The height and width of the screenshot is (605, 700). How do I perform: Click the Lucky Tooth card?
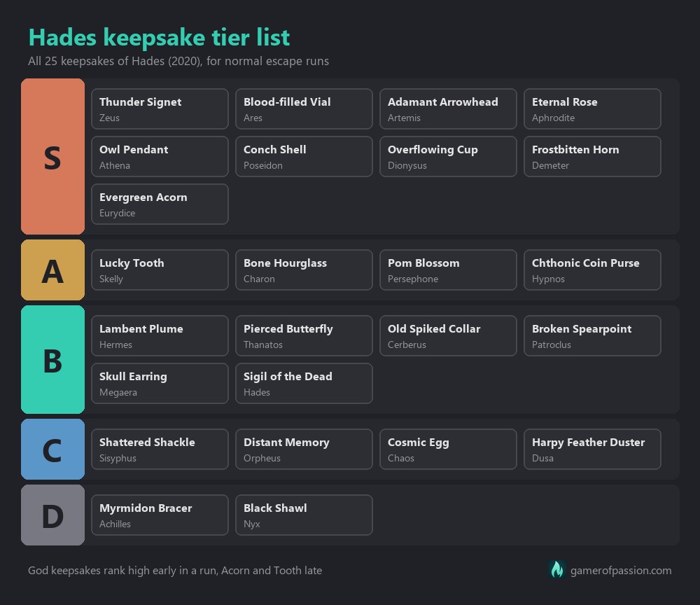click(x=160, y=270)
